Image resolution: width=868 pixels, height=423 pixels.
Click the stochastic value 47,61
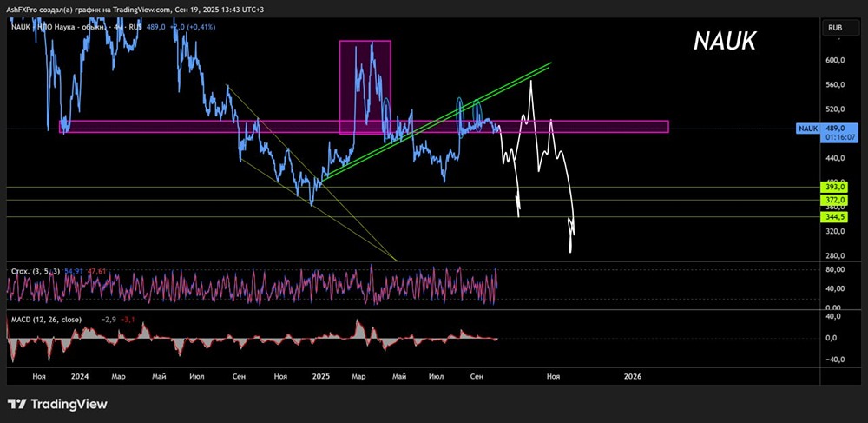pyautogui.click(x=96, y=271)
